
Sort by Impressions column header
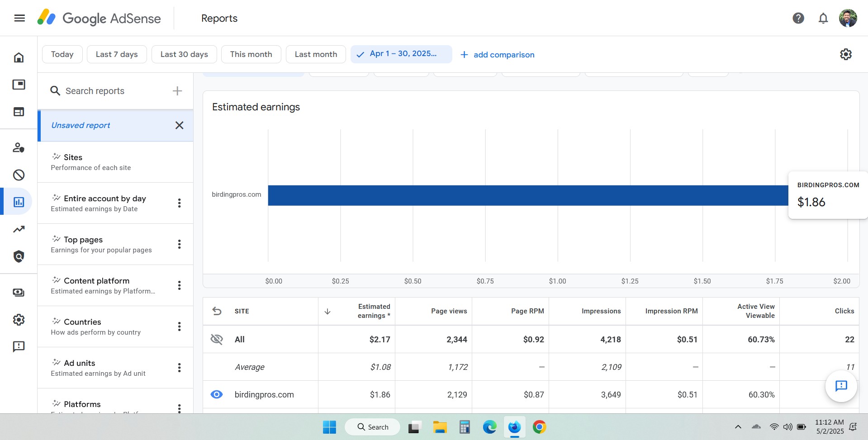601,311
